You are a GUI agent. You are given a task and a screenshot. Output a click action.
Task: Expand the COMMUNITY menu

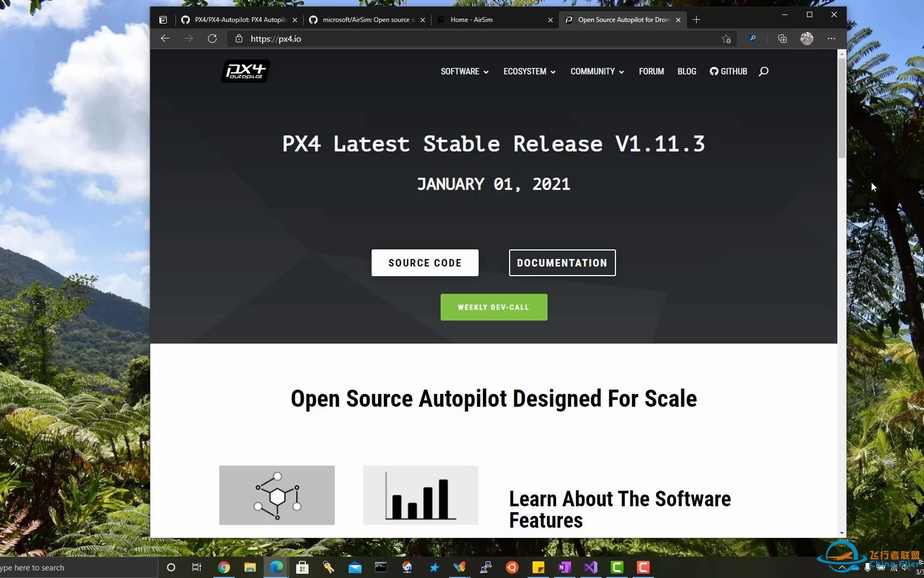coord(597,71)
